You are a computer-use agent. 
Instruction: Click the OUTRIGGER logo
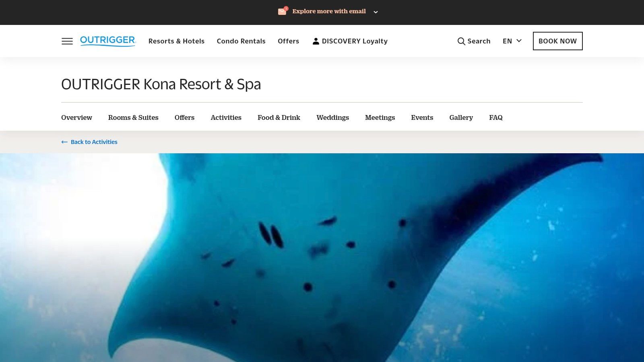click(x=108, y=41)
